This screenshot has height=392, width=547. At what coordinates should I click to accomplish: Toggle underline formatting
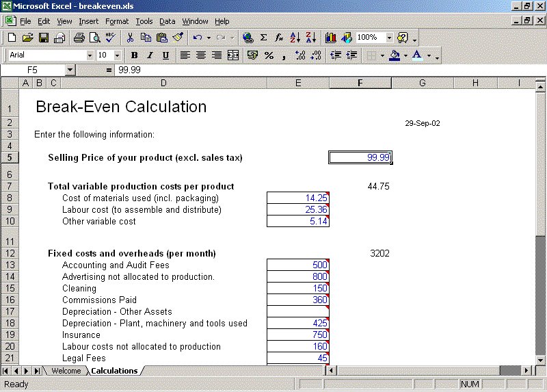pyautogui.click(x=165, y=55)
